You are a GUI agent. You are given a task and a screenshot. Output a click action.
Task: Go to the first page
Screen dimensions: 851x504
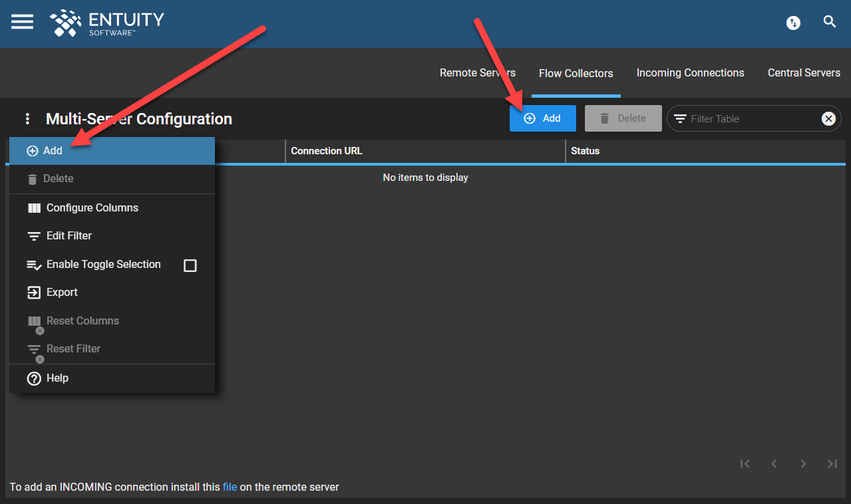point(745,464)
